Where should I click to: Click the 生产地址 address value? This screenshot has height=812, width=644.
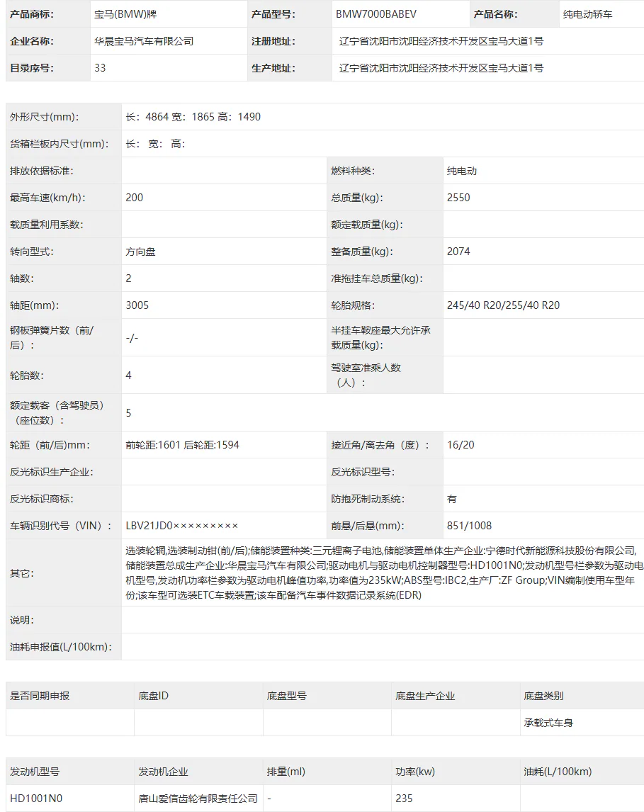pyautogui.click(x=441, y=68)
